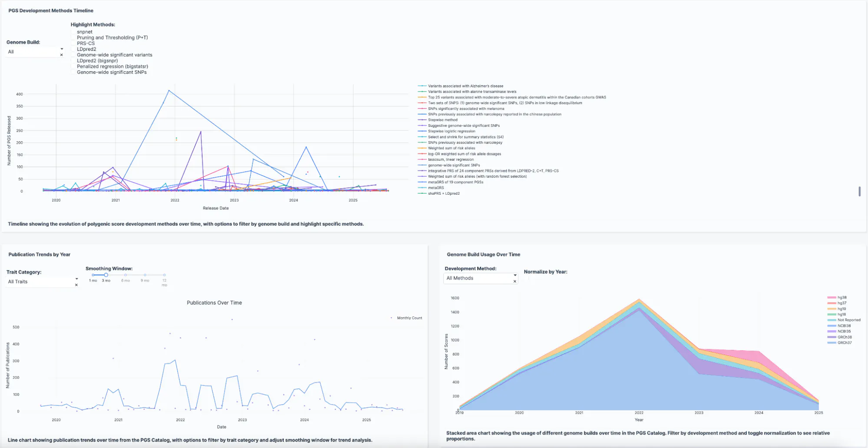This screenshot has width=868, height=448.
Task: Toggle Stepwise logistic regression legend trace
Action: (x=447, y=131)
